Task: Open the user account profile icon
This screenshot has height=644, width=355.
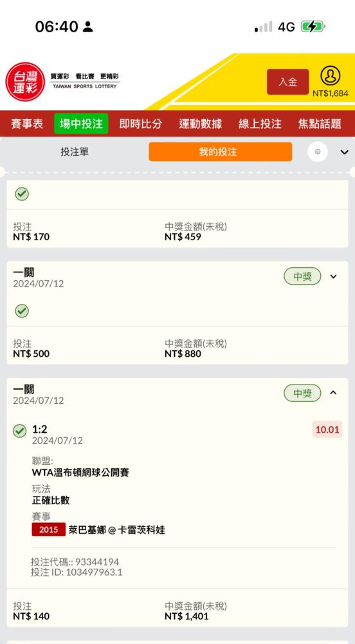Action: click(330, 75)
